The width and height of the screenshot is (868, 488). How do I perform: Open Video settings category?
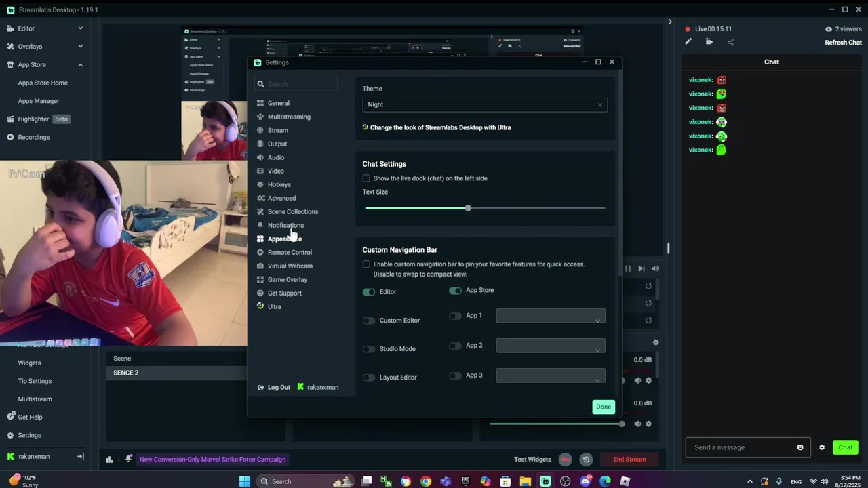click(x=271, y=171)
